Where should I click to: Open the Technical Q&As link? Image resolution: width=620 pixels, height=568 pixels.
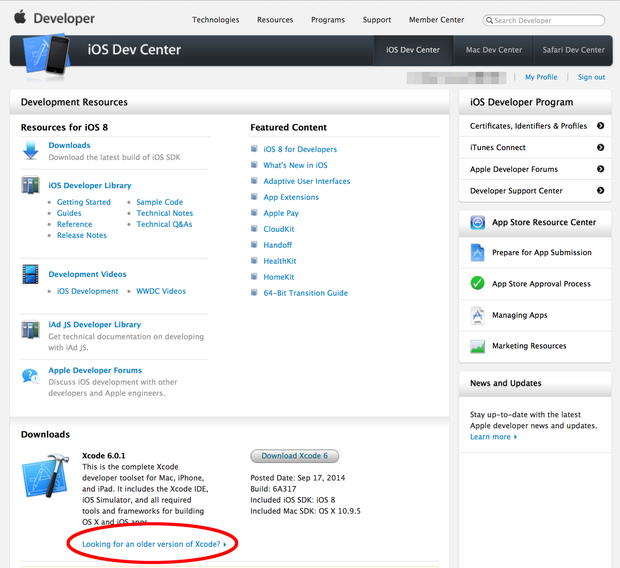click(164, 224)
